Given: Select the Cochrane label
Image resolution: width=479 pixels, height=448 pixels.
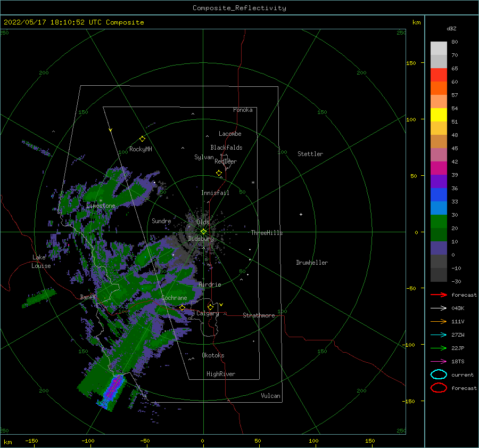Looking at the screenshot, I should [x=174, y=298].
